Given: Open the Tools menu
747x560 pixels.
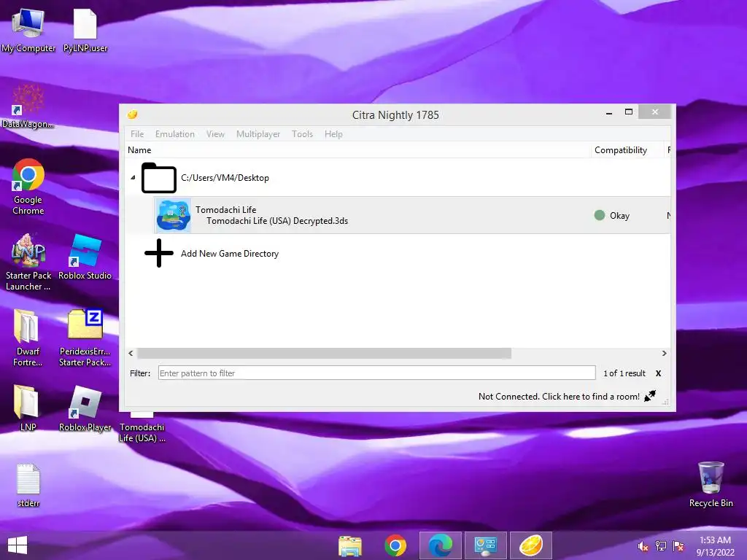Looking at the screenshot, I should click(x=302, y=134).
